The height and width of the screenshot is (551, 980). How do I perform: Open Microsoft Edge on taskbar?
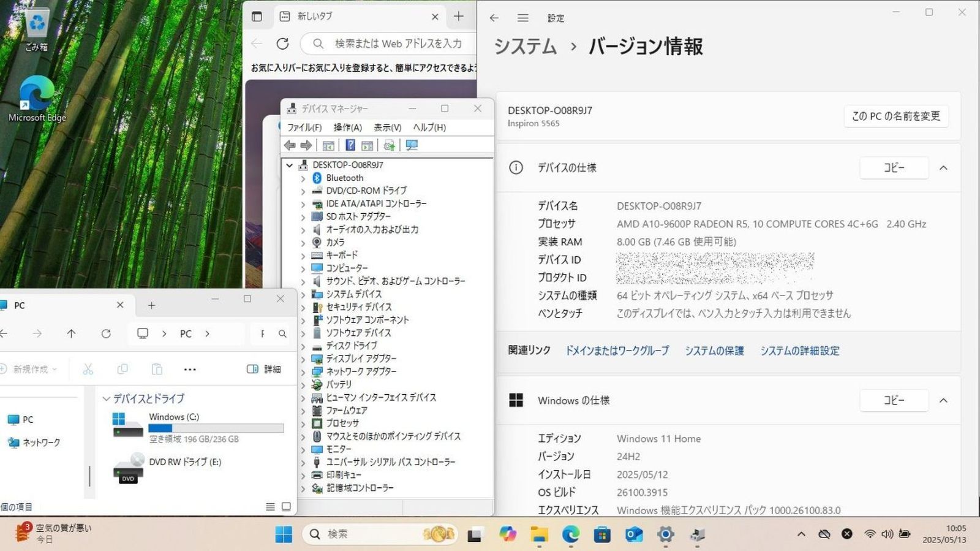(x=571, y=534)
